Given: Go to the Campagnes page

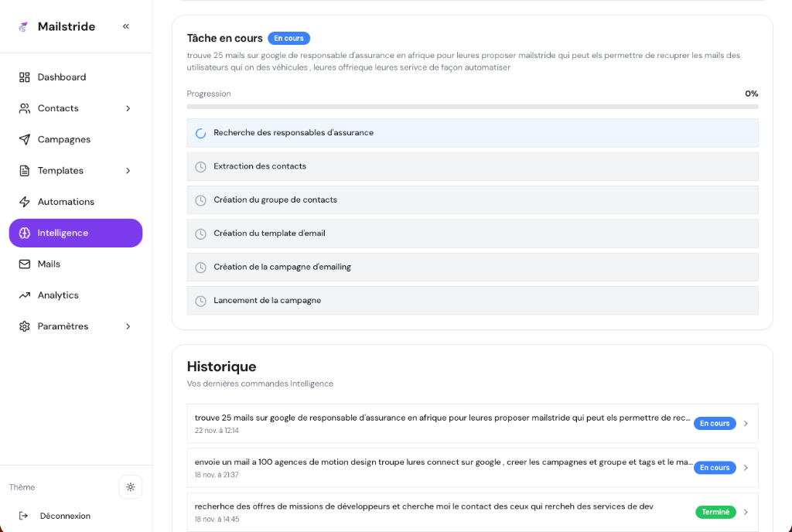Looking at the screenshot, I should (64, 140).
